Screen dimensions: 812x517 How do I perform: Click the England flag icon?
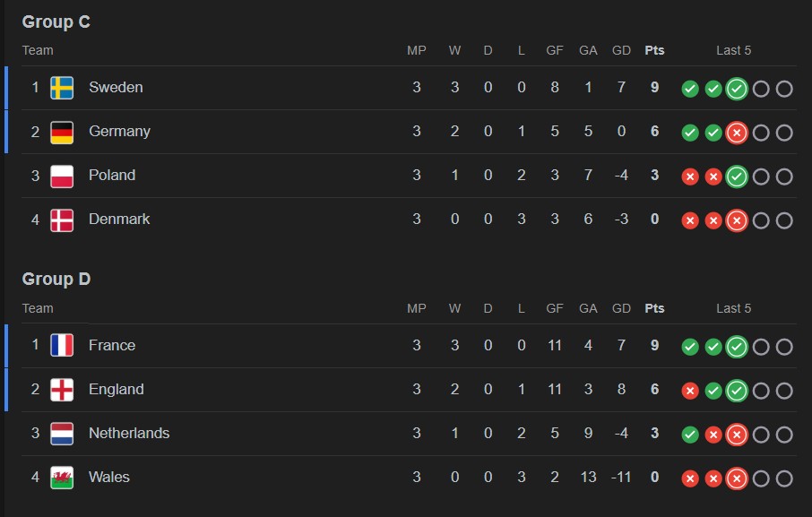tap(62, 390)
